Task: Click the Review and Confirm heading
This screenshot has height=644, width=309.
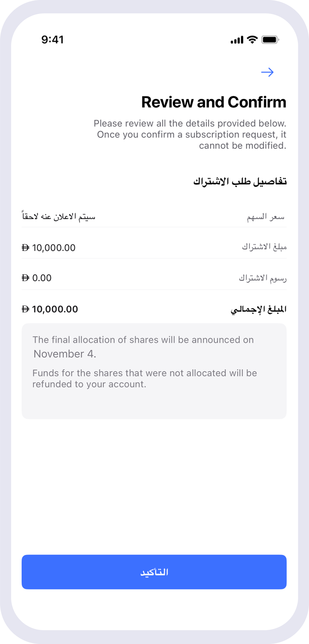Action: 214,102
